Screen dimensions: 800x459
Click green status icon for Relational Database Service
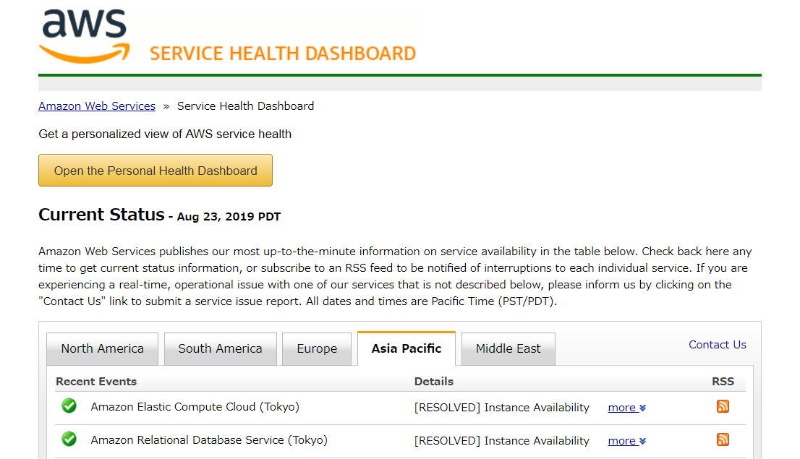click(69, 439)
